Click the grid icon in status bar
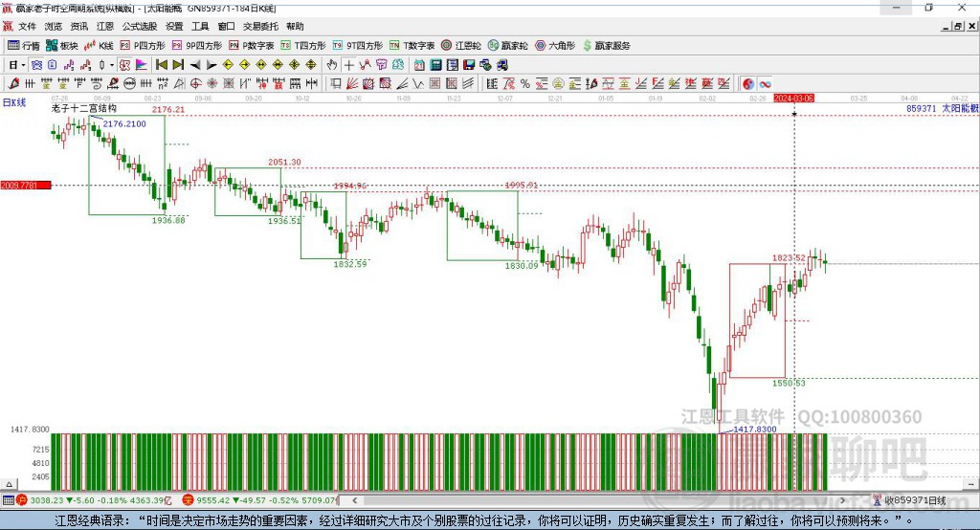Viewport: 980px width, 530px height. pos(8,500)
